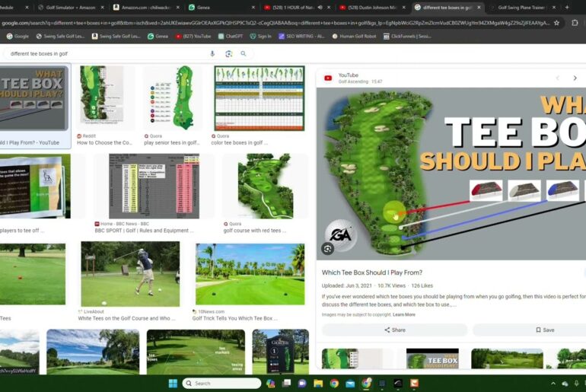Open the Sign In bookmark
This screenshot has height=392, width=586.
[x=260, y=37]
